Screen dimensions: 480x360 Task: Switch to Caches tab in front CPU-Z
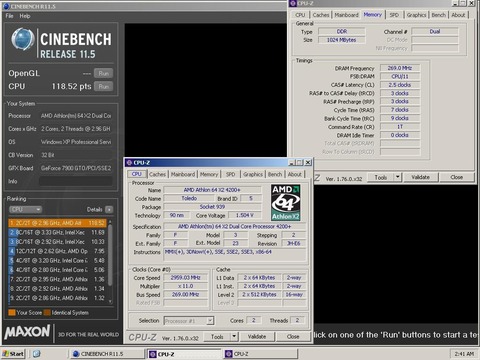coord(157,174)
